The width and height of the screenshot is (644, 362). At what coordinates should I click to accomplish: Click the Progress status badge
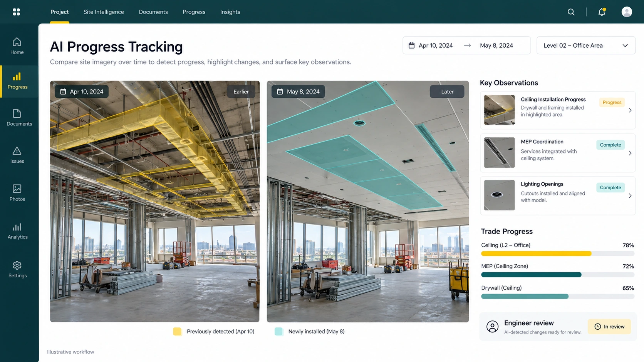pyautogui.click(x=612, y=102)
